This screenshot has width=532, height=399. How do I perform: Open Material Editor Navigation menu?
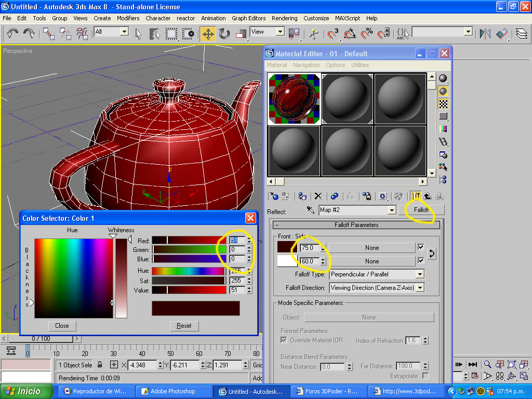(x=307, y=65)
